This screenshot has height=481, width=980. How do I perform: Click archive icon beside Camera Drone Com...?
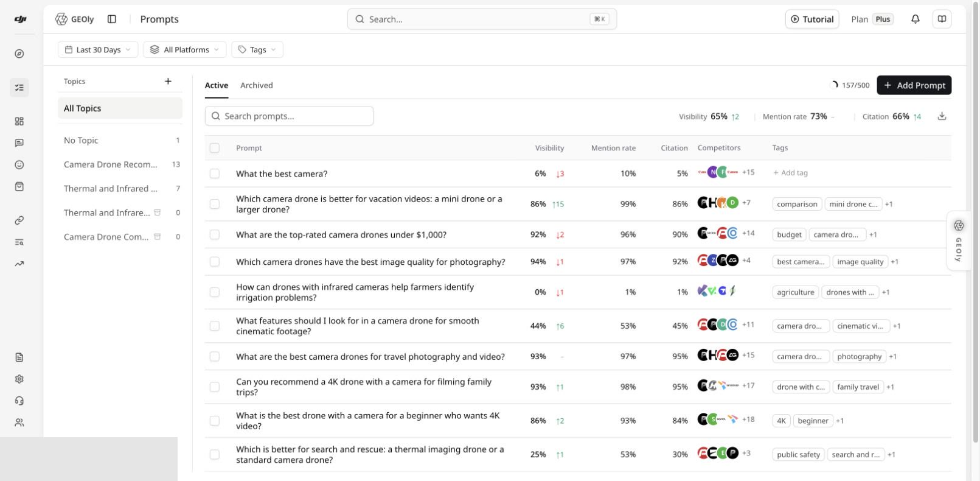tap(158, 237)
